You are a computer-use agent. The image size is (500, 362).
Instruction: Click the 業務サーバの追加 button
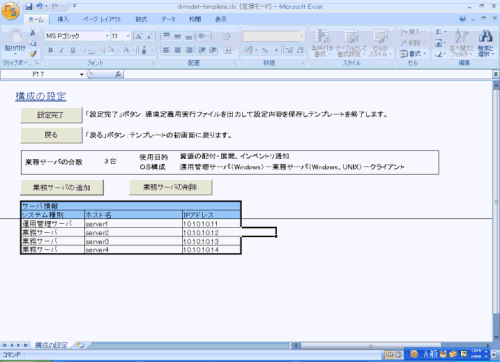pos(62,188)
